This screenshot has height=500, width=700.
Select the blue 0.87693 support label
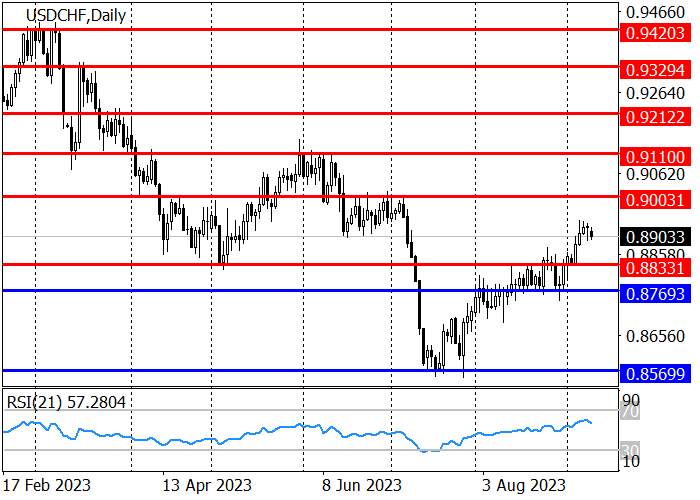[655, 294]
